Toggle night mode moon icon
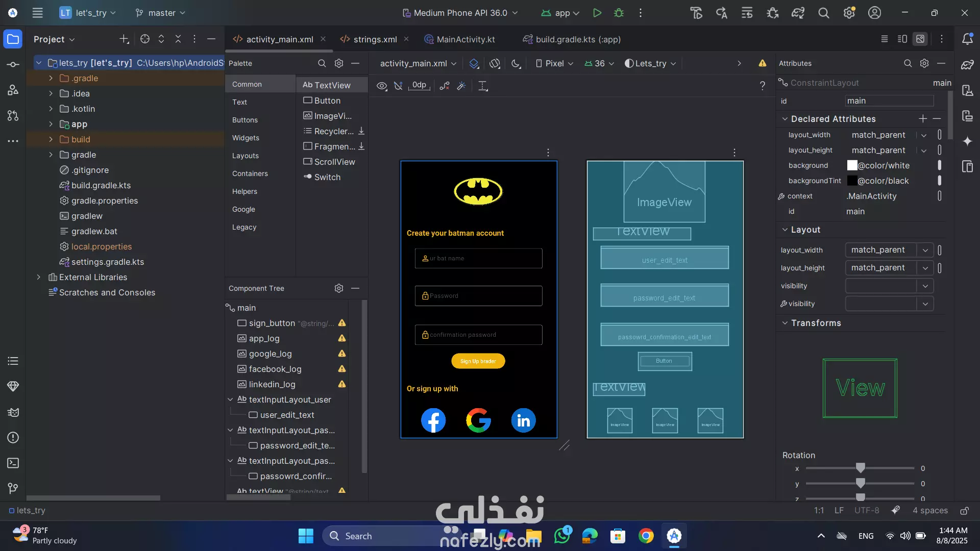The image size is (980, 551). (x=516, y=63)
